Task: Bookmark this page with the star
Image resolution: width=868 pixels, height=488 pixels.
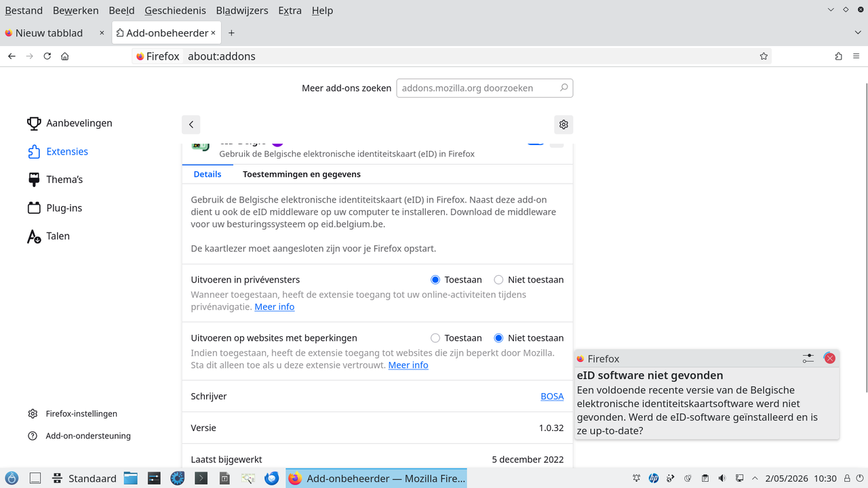Action: [x=764, y=56]
